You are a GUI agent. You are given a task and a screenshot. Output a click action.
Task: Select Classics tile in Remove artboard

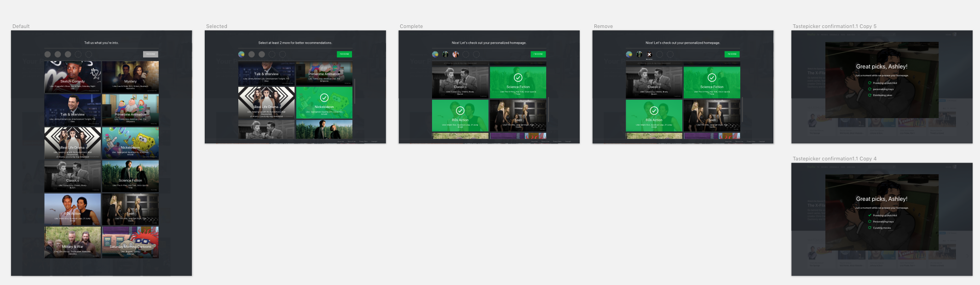click(x=654, y=82)
